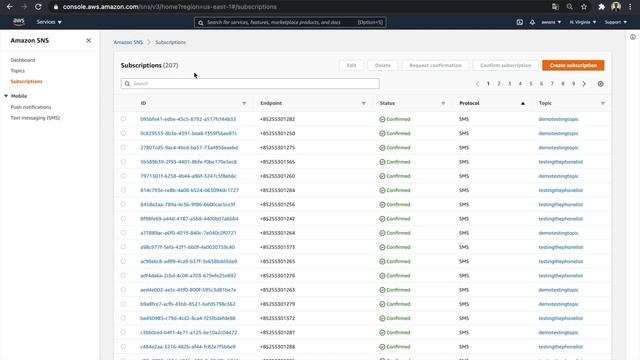The width and height of the screenshot is (640, 360).
Task: Open the browser extensions puzzle icon
Action: pyautogui.click(x=601, y=7)
